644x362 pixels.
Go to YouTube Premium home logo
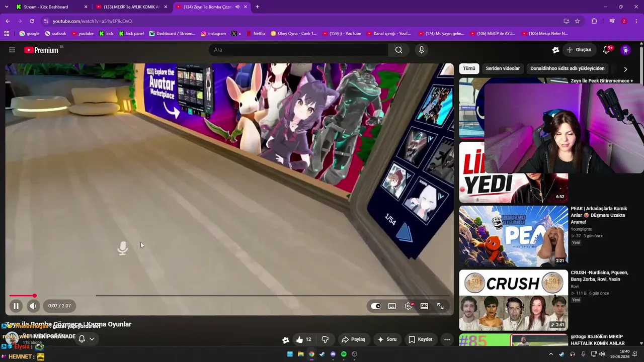click(x=41, y=50)
